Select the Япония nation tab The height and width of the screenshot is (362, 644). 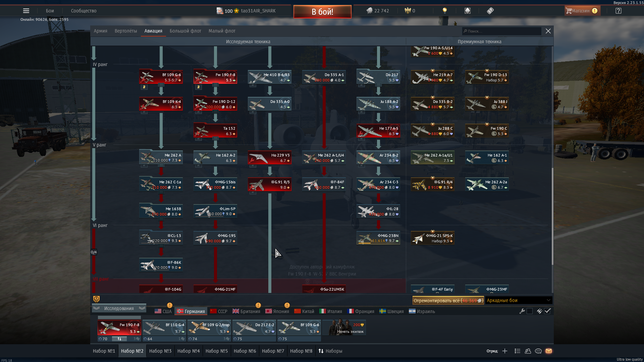coord(277,311)
